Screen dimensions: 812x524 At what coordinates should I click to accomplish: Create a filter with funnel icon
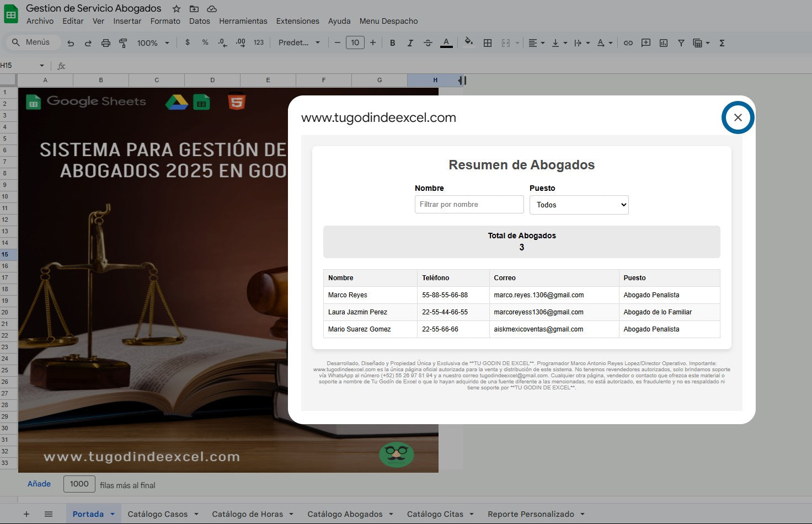681,43
